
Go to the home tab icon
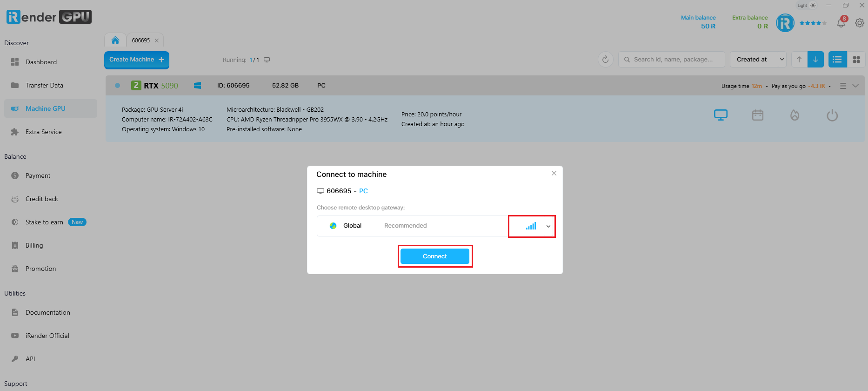tap(115, 40)
